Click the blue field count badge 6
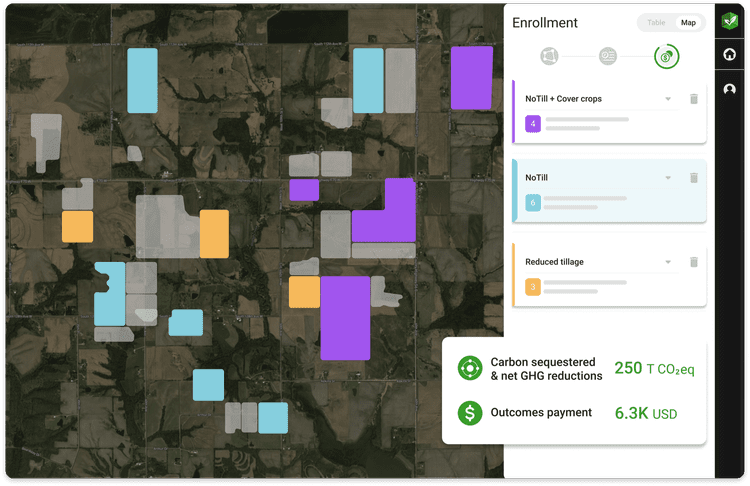The height and width of the screenshot is (486, 750). coord(533,203)
